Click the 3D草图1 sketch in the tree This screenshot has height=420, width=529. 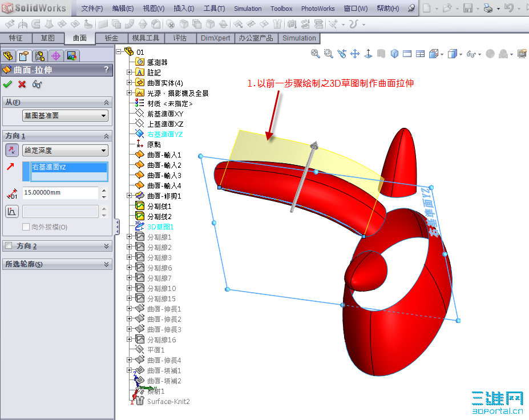pyautogui.click(x=160, y=227)
